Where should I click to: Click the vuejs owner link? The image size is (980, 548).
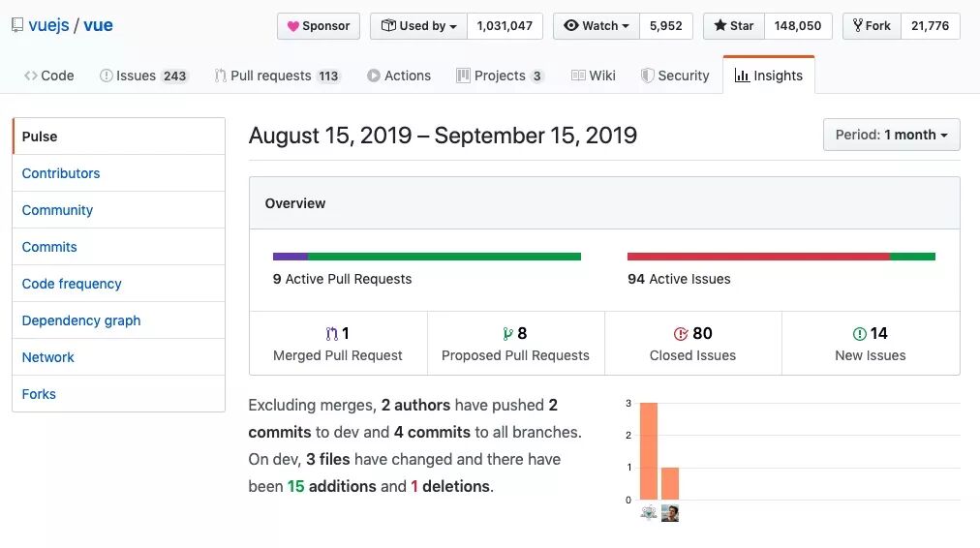[48, 25]
